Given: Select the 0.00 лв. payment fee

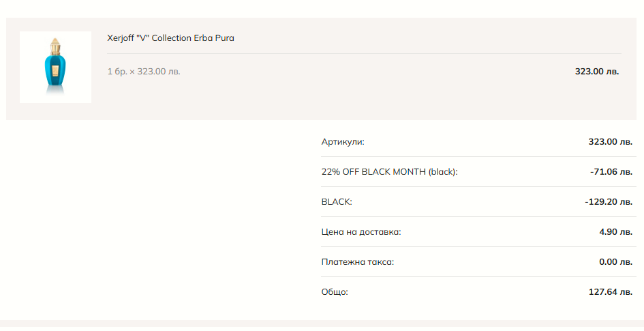Looking at the screenshot, I should point(616,262).
